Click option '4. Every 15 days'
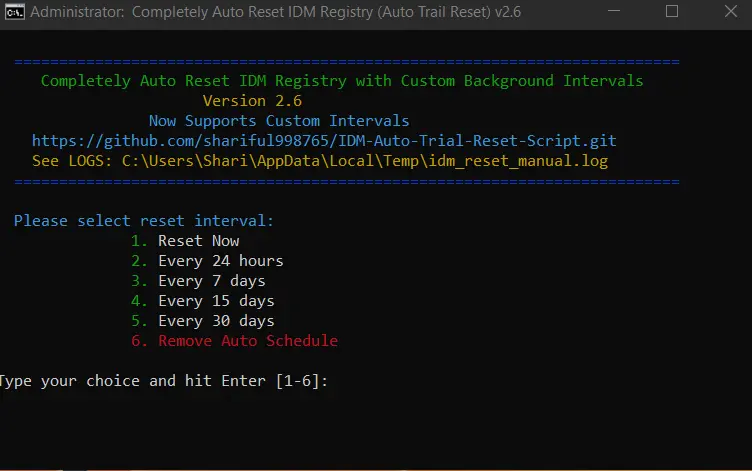Screen dimensions: 752x471 click(x=203, y=301)
